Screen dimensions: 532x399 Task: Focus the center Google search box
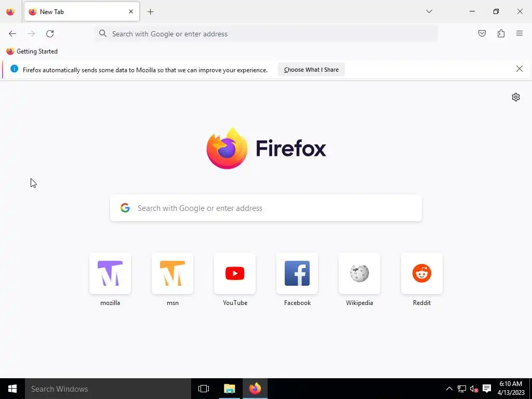click(266, 208)
